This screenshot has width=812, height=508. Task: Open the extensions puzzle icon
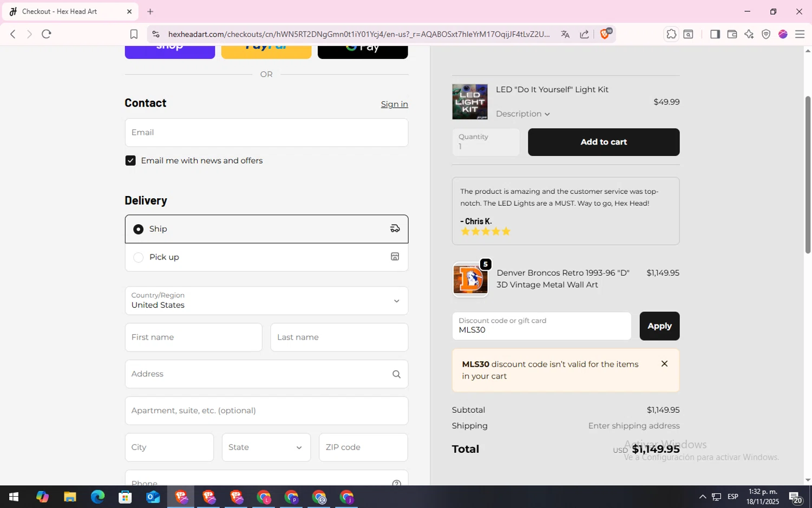click(671, 34)
